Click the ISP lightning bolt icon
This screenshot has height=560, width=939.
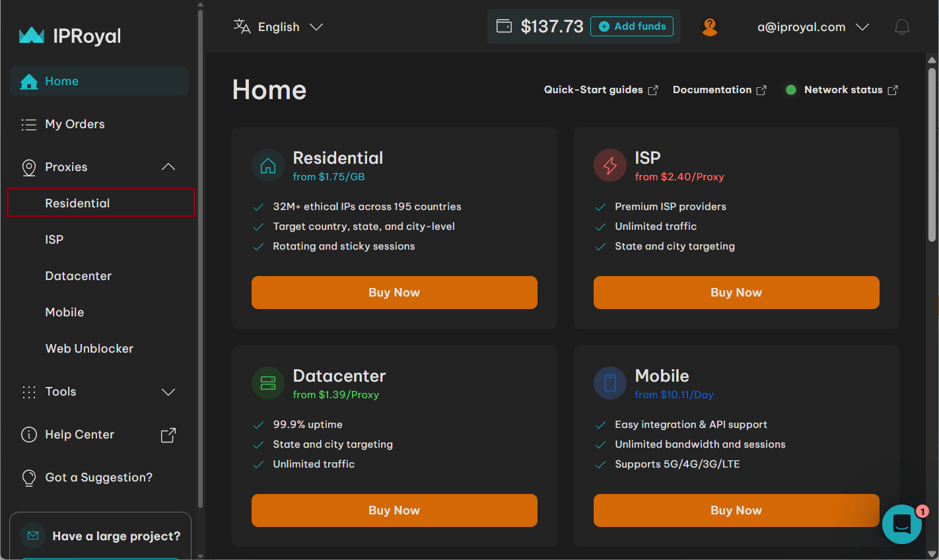click(x=610, y=165)
